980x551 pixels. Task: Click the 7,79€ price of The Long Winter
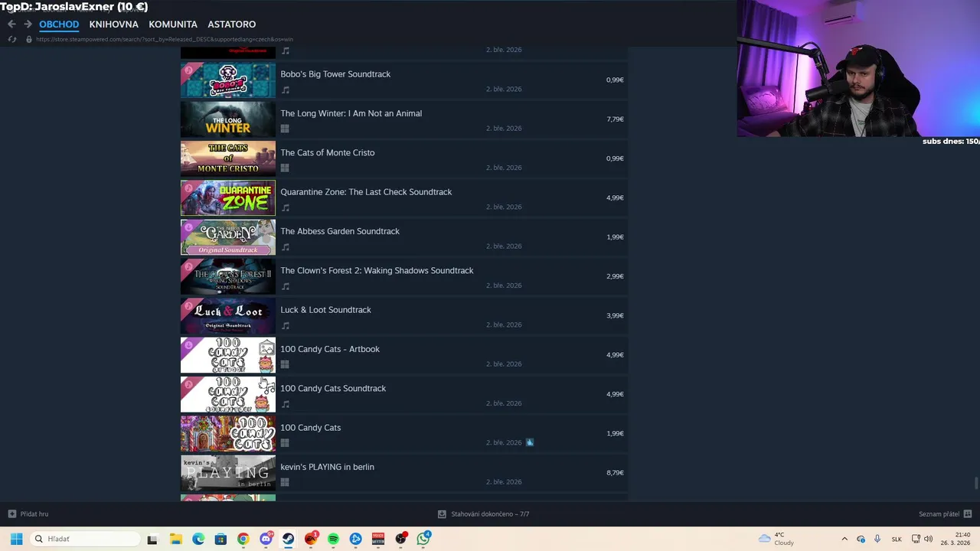click(615, 119)
